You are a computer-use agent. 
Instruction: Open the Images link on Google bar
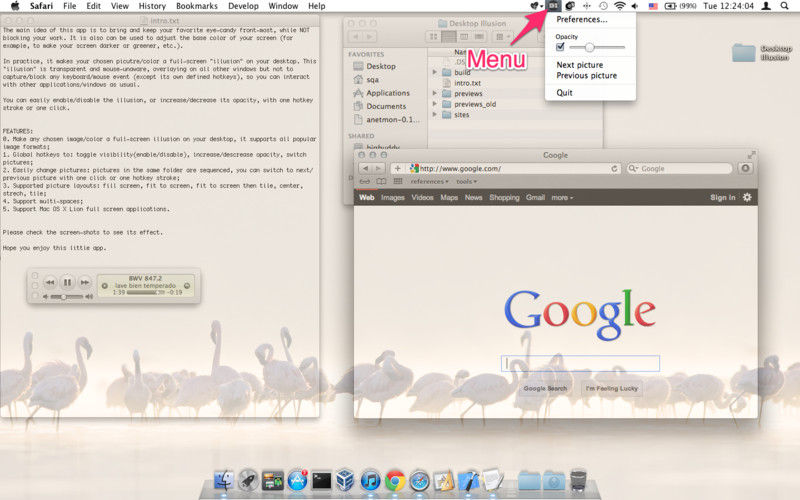pyautogui.click(x=392, y=197)
